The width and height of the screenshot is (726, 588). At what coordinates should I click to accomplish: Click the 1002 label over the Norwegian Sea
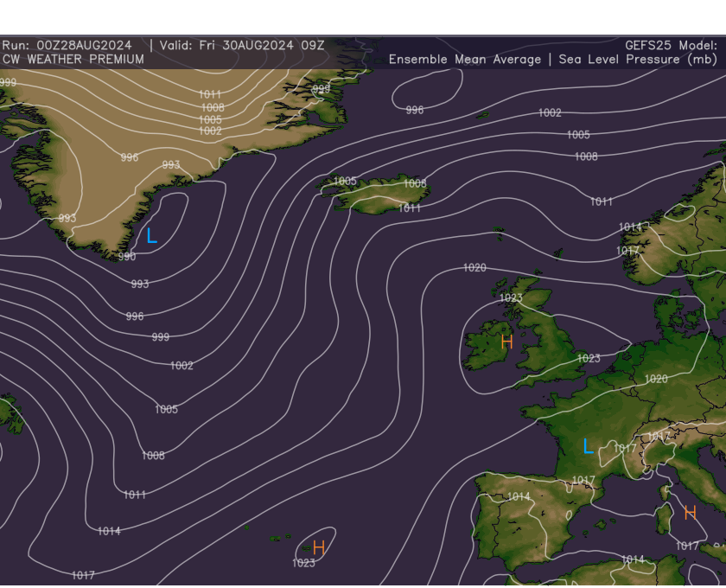point(550,112)
